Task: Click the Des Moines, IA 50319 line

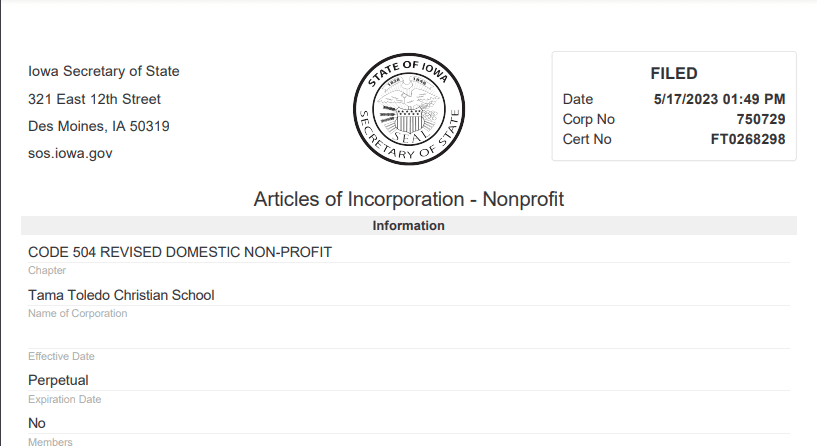Action: pyautogui.click(x=98, y=127)
